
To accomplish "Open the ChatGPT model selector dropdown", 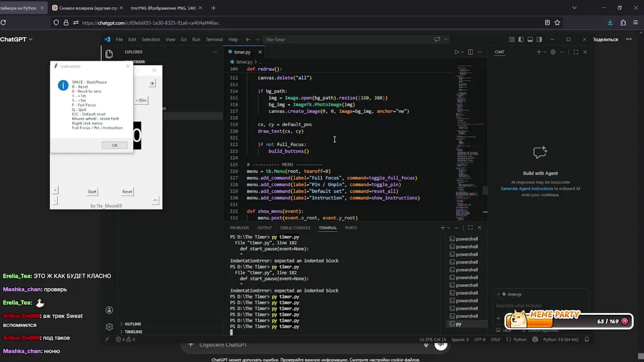I will [x=17, y=39].
